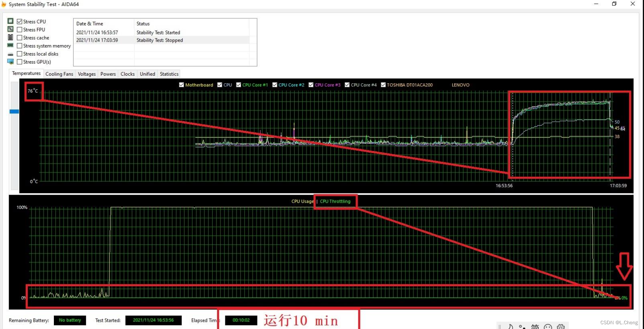
Task: Open the Powers tab
Action: click(x=108, y=74)
